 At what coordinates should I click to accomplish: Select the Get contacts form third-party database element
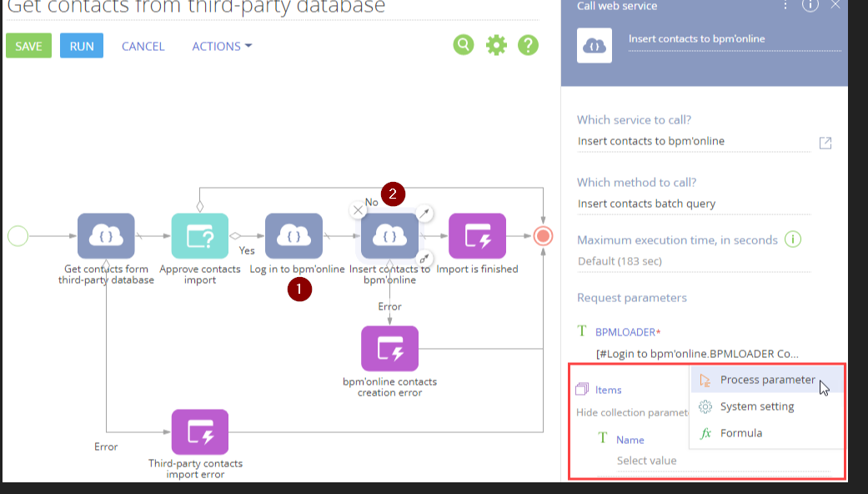106,236
